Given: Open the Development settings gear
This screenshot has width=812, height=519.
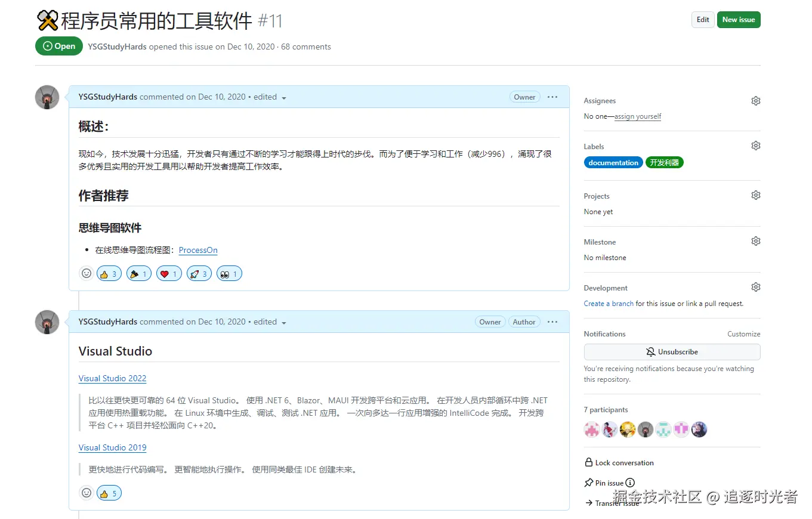Looking at the screenshot, I should pos(755,287).
